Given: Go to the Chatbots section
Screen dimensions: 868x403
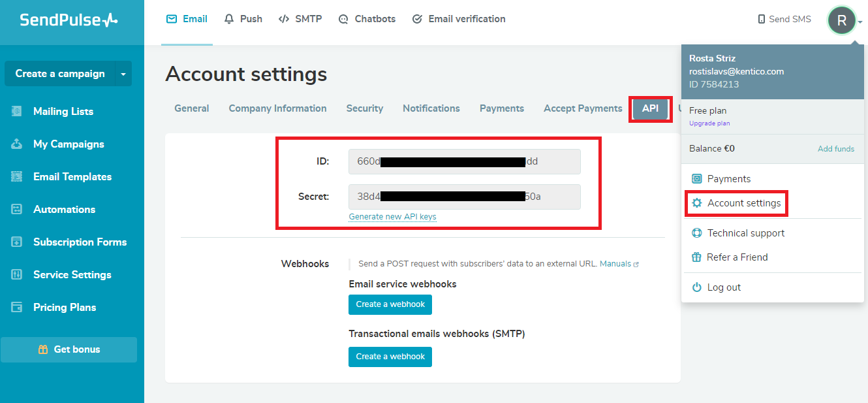Looking at the screenshot, I should (367, 19).
